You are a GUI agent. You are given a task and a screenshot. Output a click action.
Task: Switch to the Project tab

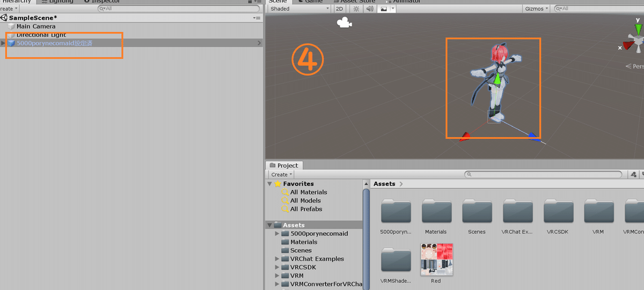pyautogui.click(x=284, y=166)
